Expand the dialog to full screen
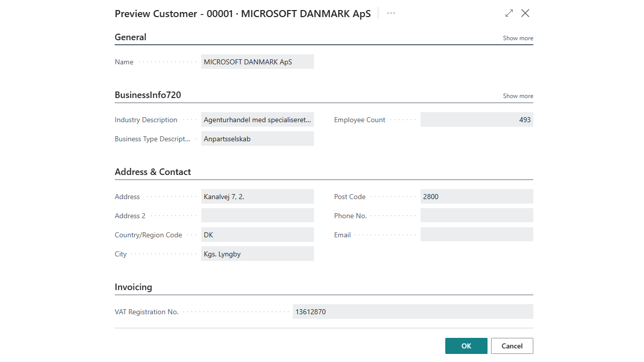Screen dimensions: 644x362 (x=509, y=14)
